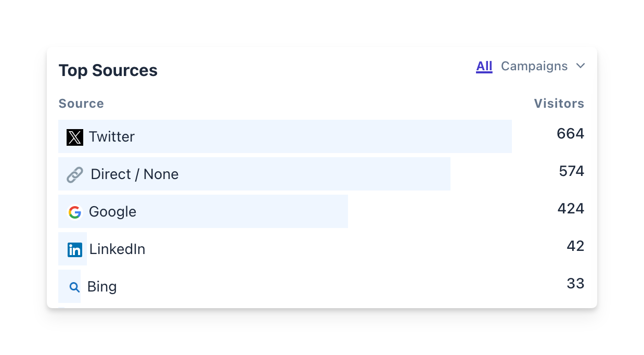Click the Bing visitor count 33
Screen dimensions: 644x355
[x=575, y=284]
